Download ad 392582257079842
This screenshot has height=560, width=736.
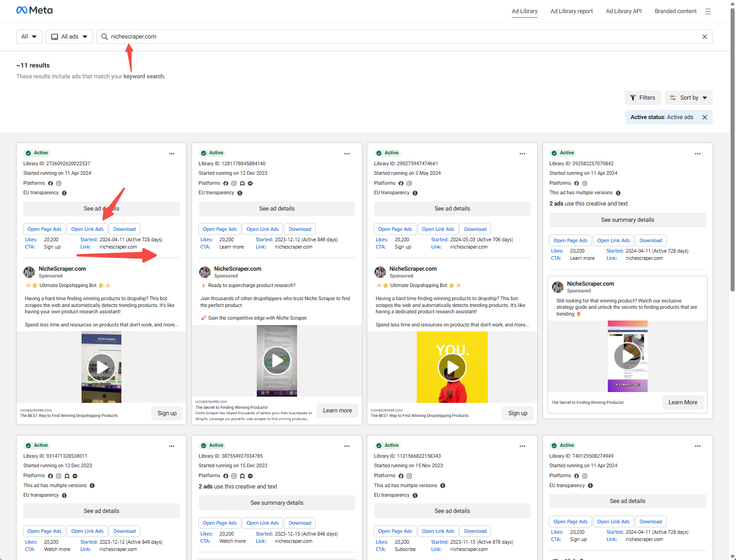(651, 241)
